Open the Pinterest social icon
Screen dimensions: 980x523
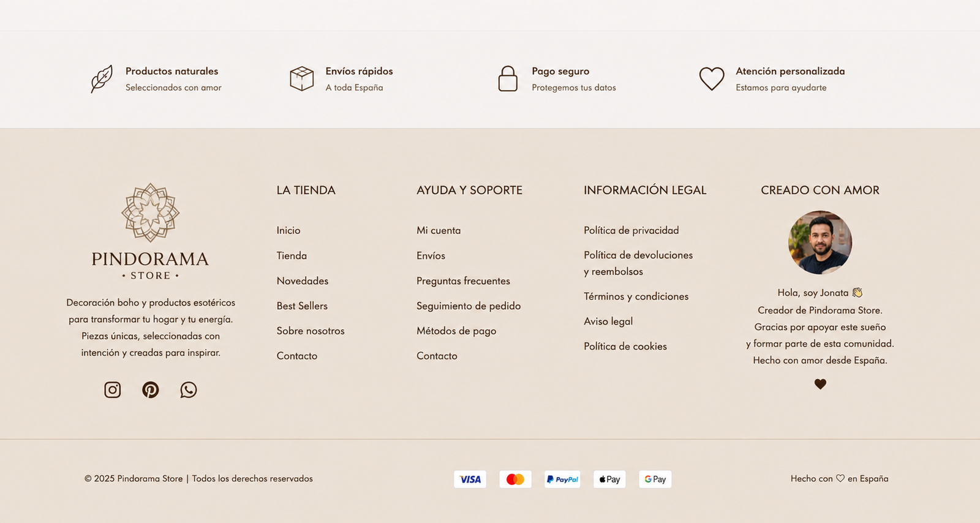click(x=151, y=389)
